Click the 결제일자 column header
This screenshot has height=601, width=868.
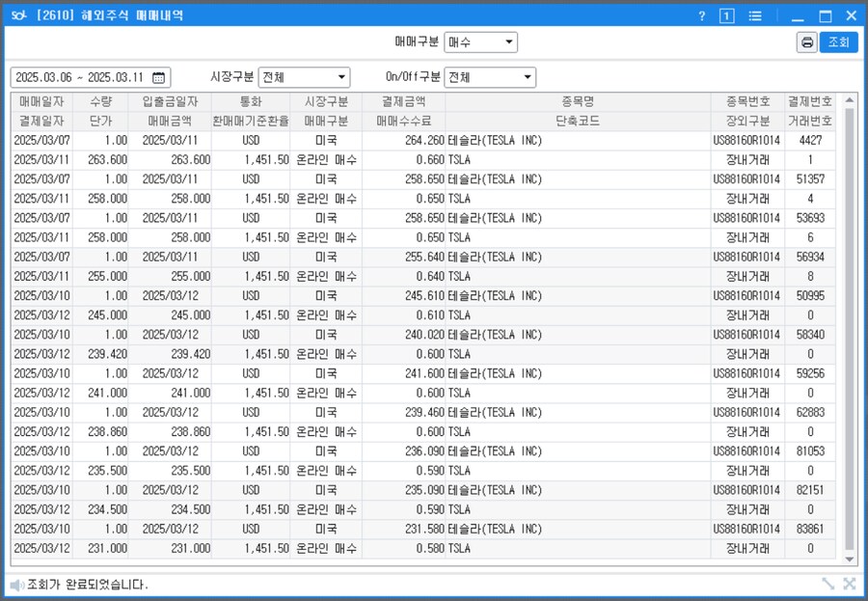point(41,122)
